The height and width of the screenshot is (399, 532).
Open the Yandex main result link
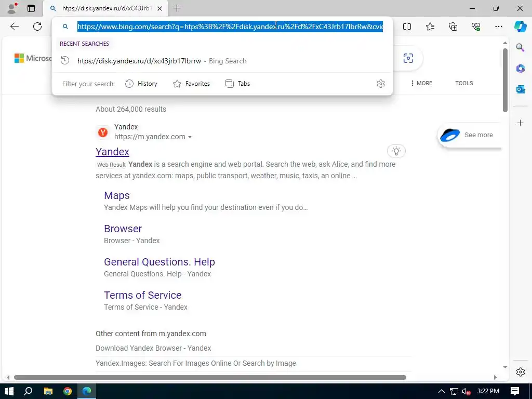click(x=112, y=152)
